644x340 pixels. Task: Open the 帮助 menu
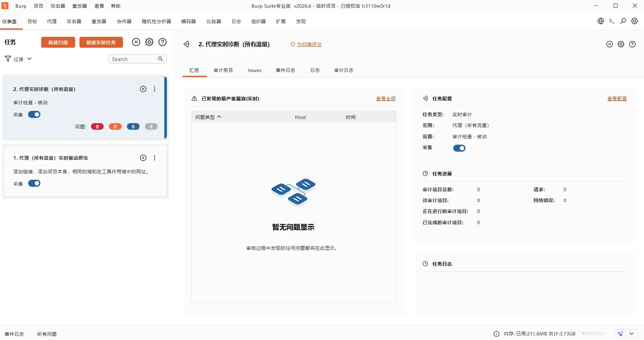(x=116, y=6)
